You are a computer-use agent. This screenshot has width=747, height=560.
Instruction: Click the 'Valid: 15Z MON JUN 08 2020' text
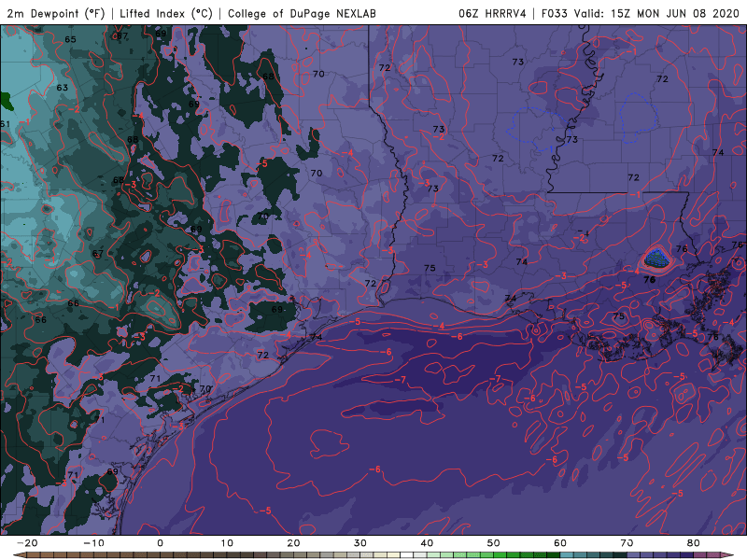point(657,14)
